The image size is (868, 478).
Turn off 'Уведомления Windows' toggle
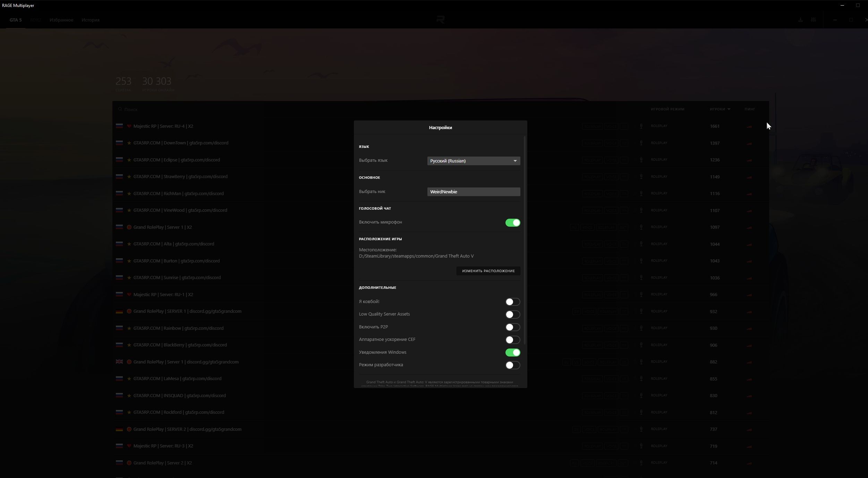tap(512, 352)
